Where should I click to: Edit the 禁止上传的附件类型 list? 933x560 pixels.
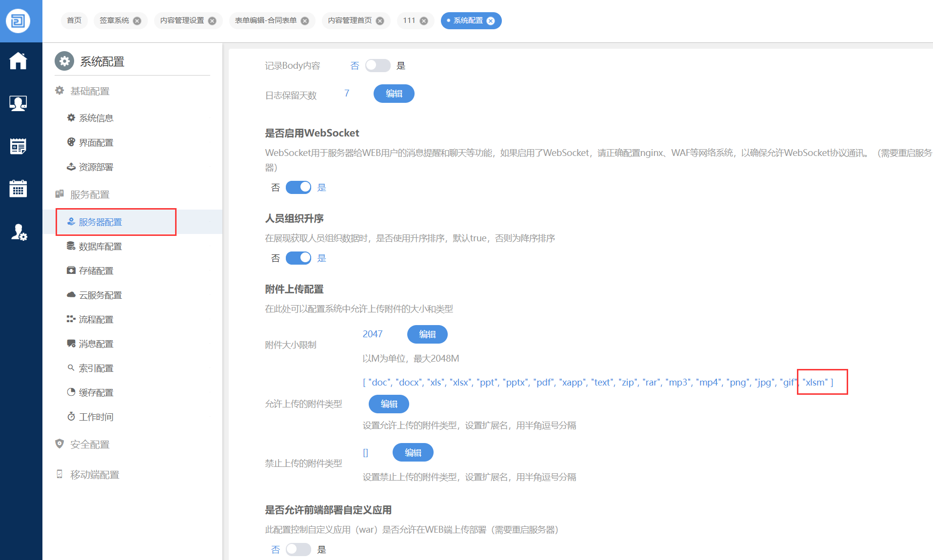[x=413, y=452]
